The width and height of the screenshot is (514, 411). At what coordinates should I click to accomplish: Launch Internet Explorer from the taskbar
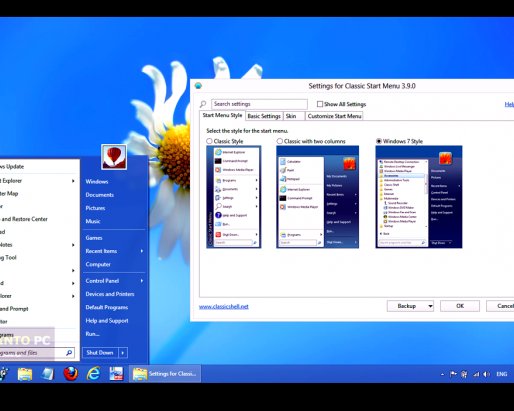(x=93, y=374)
